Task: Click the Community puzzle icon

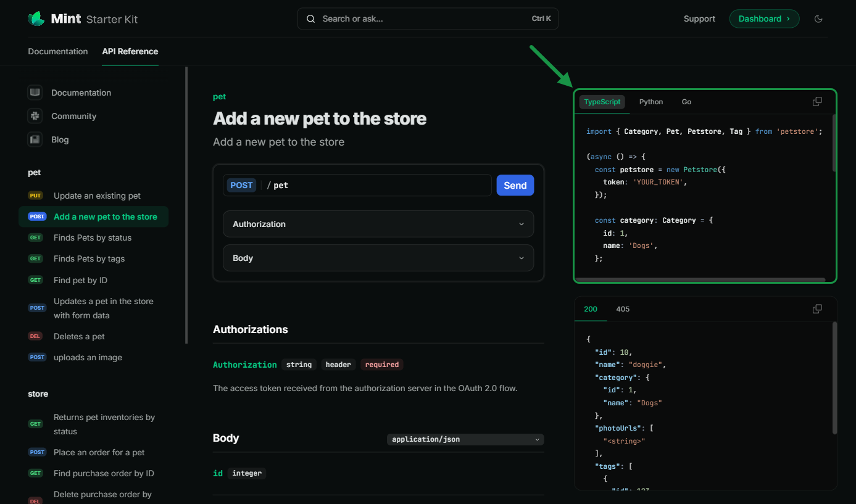Action: point(35,115)
